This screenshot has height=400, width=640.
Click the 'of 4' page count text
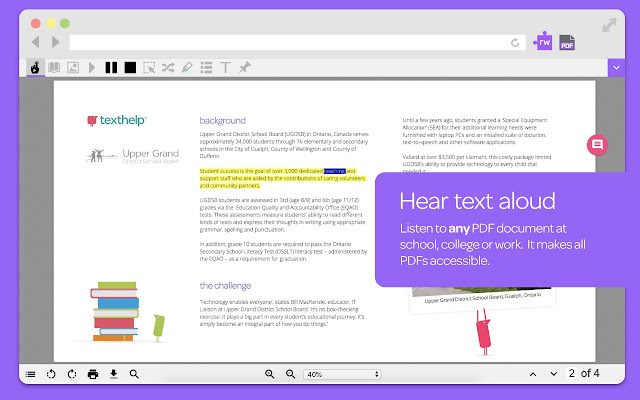pos(590,373)
